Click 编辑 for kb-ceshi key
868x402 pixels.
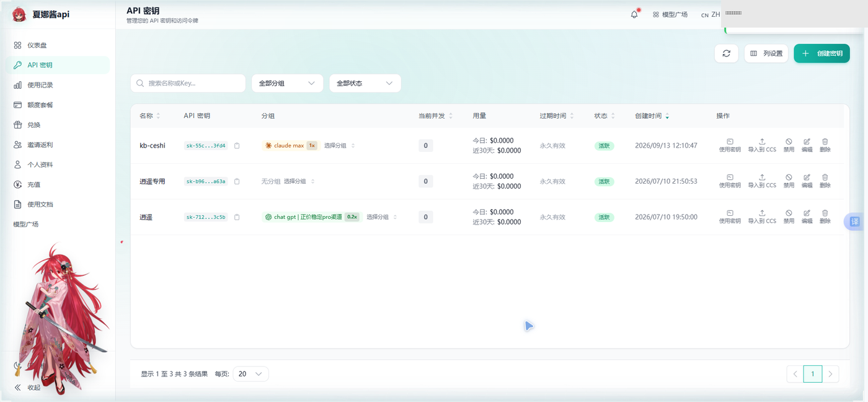click(x=807, y=146)
